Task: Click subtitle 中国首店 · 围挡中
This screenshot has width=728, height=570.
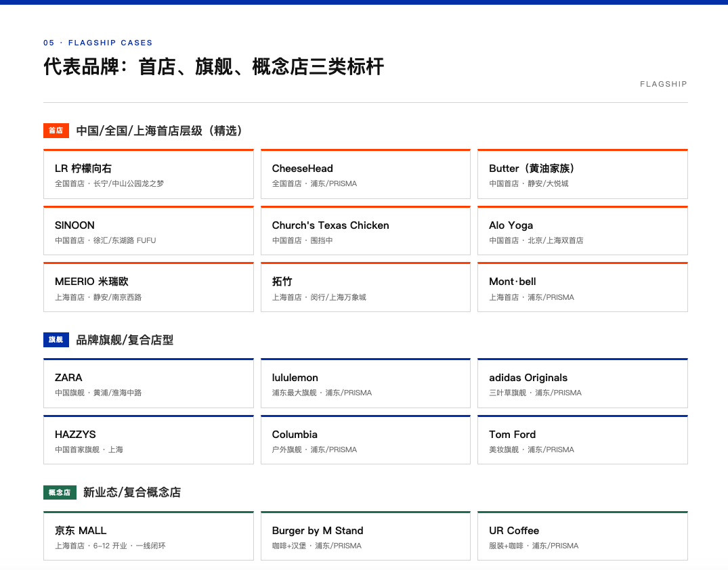Action: (302, 240)
